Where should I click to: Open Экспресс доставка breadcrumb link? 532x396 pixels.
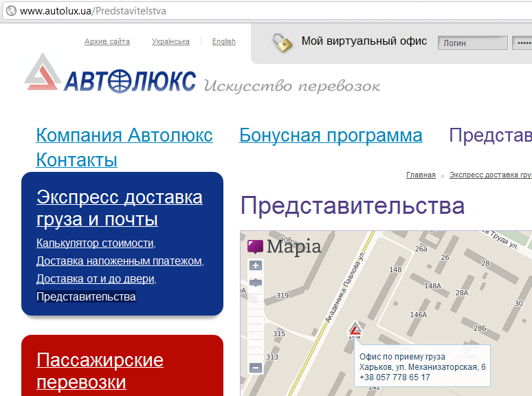pyautogui.click(x=491, y=175)
